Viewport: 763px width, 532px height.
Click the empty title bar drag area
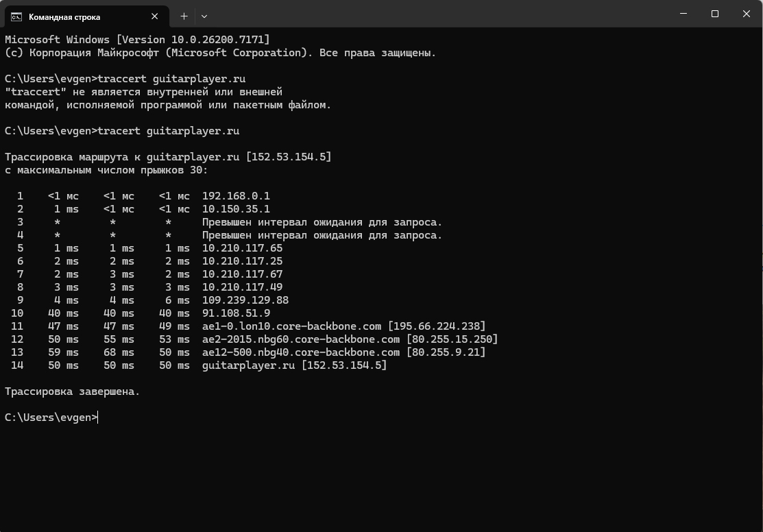tap(439, 14)
